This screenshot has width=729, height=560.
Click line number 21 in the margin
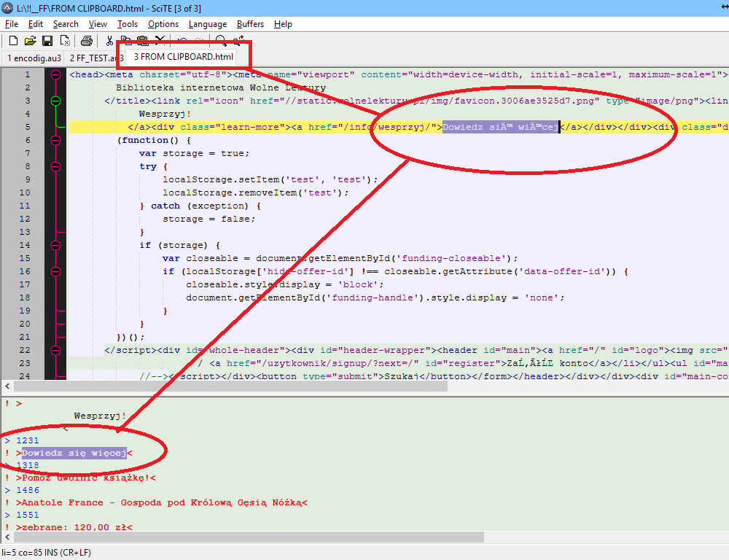click(x=25, y=337)
